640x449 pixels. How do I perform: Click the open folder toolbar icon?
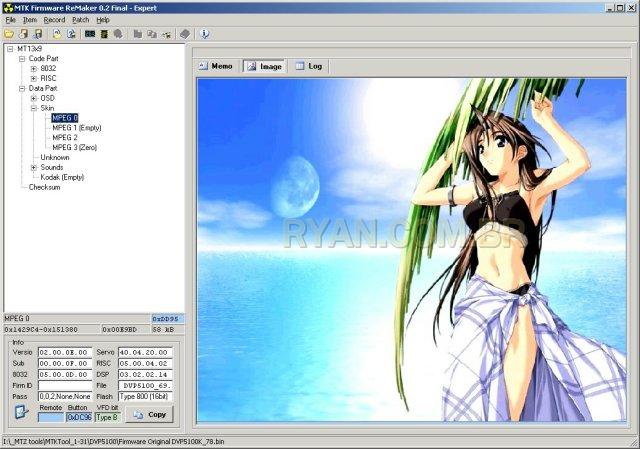point(9,33)
